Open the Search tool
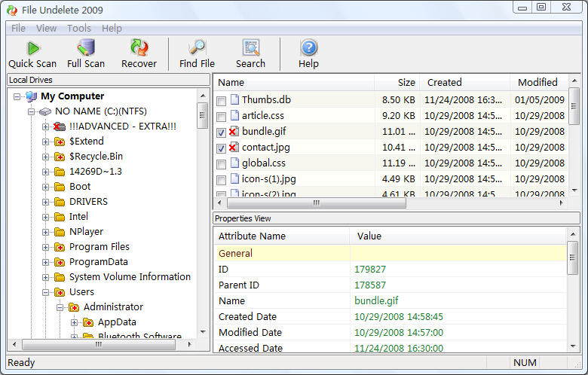The height and width of the screenshot is (375, 588). [x=250, y=54]
